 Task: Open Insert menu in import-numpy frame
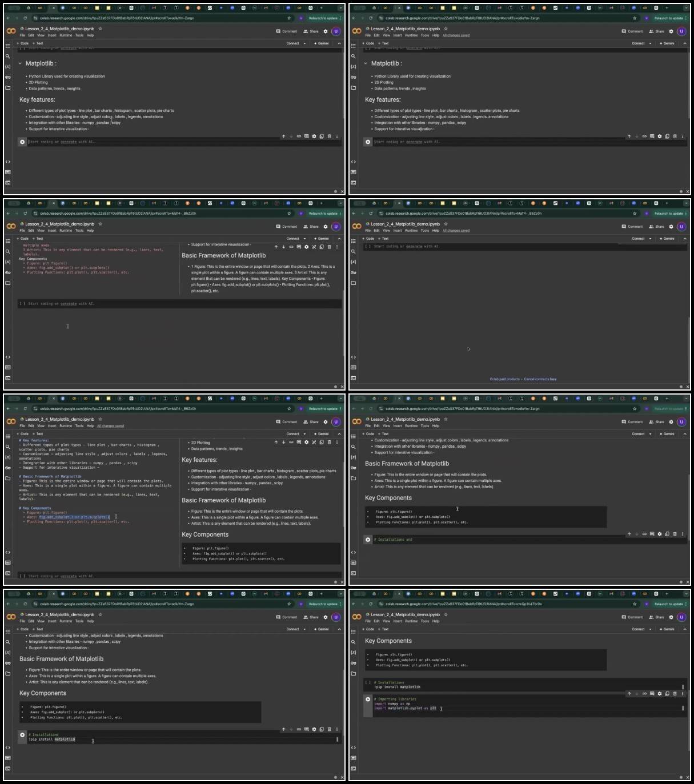(398, 621)
